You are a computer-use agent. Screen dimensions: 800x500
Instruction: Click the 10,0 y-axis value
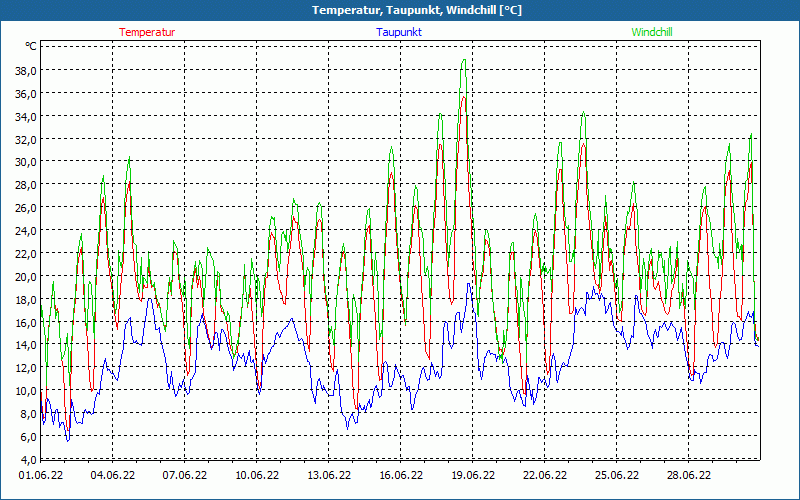[26, 391]
